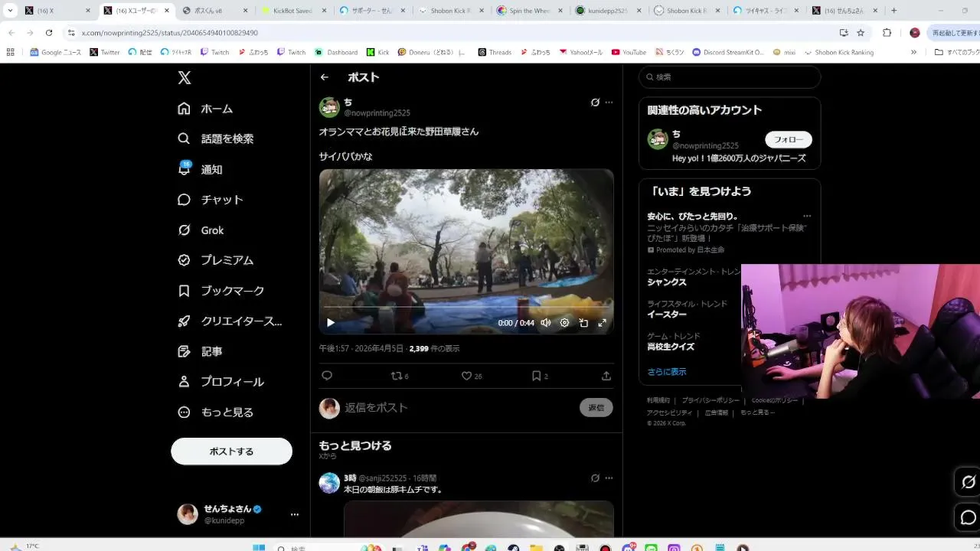The image size is (980, 551).
Task: Click the browser address bar URL
Action: pos(170,33)
